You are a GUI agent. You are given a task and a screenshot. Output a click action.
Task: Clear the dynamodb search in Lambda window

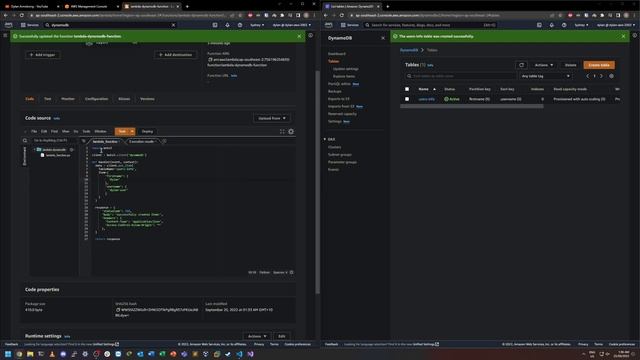tap(173, 25)
